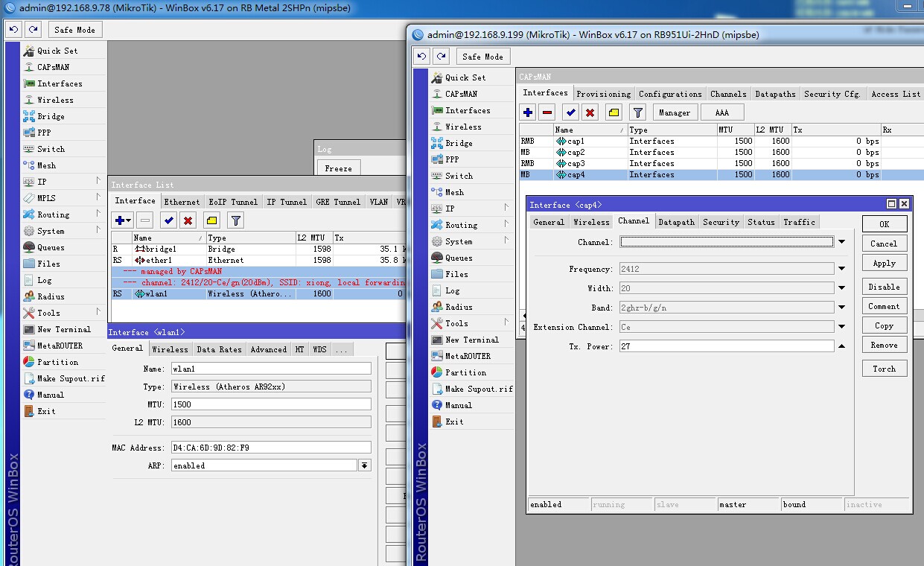This screenshot has height=566, width=924.
Task: Toggle Safe Mode in the left WinBox window
Action: (x=74, y=30)
